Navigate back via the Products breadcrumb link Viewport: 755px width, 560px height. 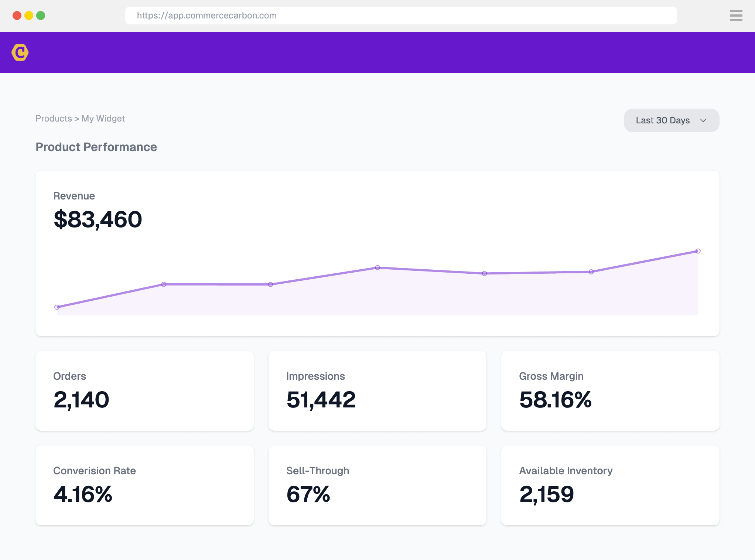(x=54, y=118)
